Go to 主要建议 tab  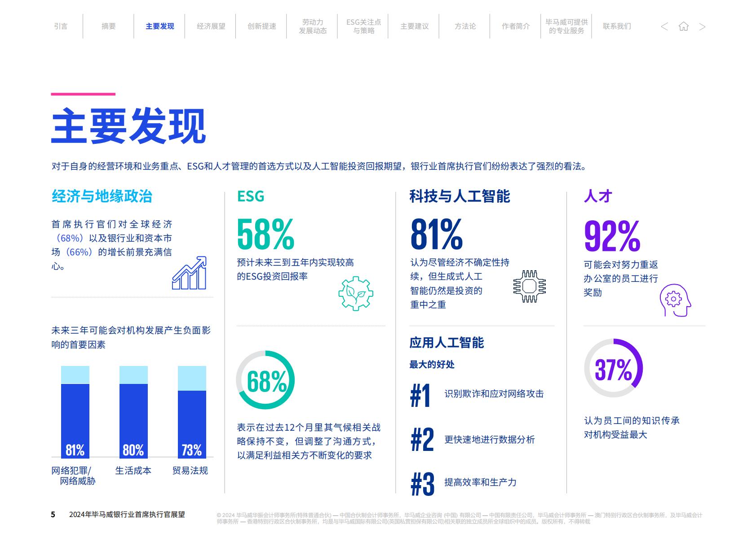(415, 26)
